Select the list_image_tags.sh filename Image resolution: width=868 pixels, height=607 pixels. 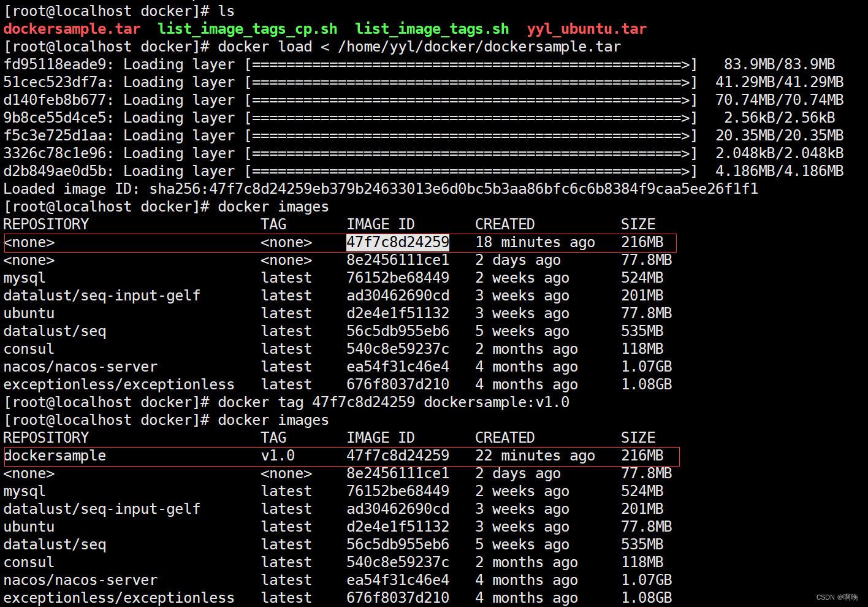pos(432,28)
